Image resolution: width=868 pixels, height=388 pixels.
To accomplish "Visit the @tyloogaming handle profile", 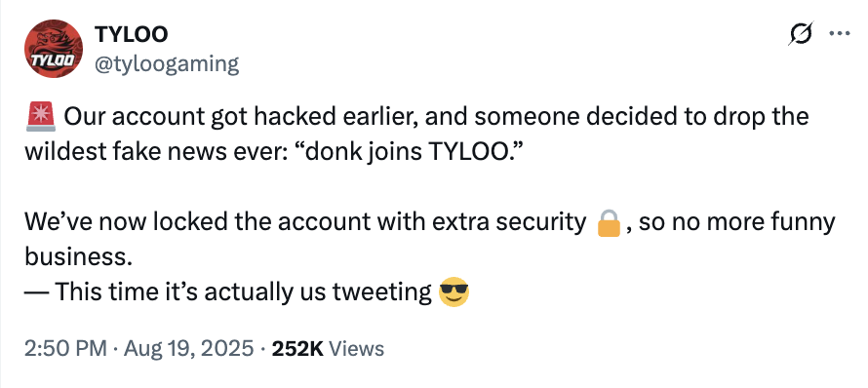I will tap(167, 63).
